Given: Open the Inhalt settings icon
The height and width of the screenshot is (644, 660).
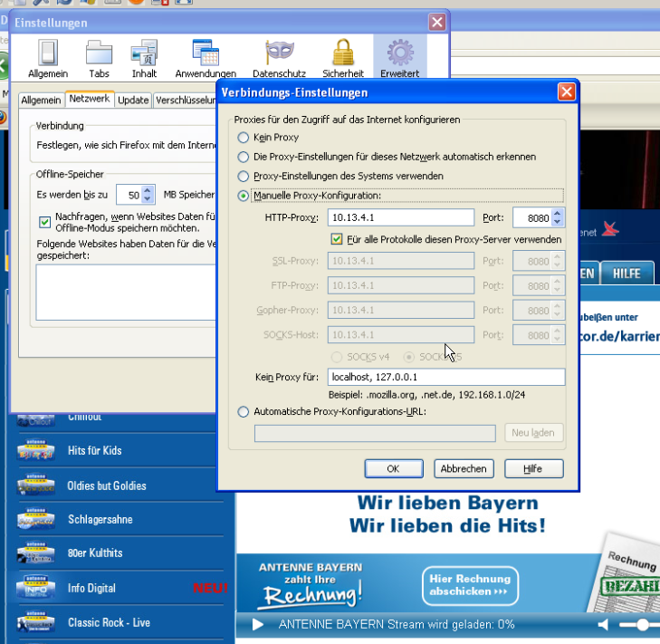Looking at the screenshot, I should tap(144, 58).
